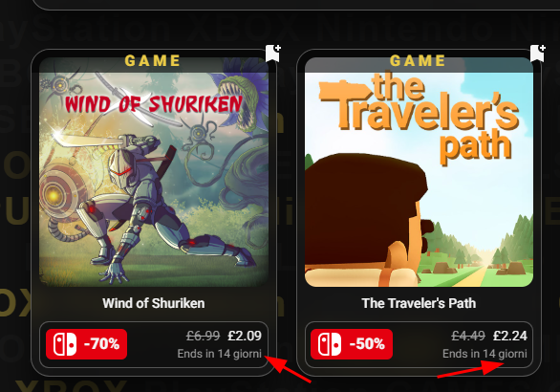Click "Ends in 14 giorni" under the £2.09 price
Image resolution: width=560 pixels, height=392 pixels.
point(220,354)
